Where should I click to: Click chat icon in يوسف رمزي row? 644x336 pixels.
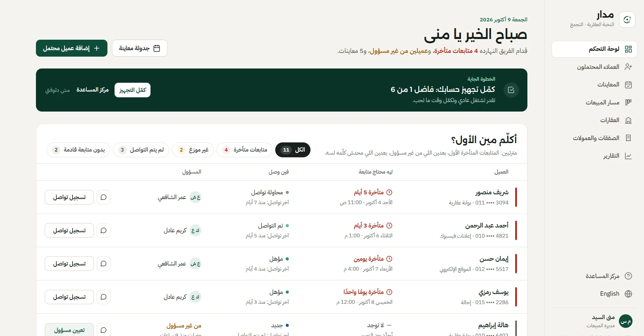104,297
